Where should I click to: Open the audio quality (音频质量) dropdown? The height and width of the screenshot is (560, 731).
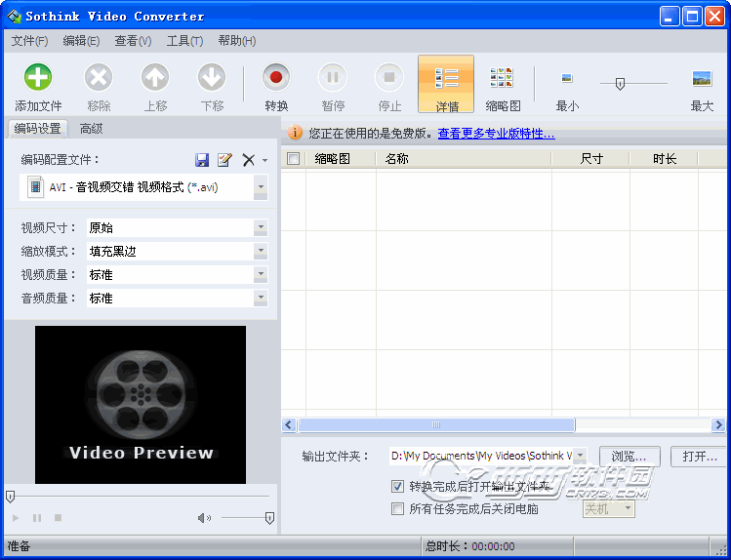[261, 298]
